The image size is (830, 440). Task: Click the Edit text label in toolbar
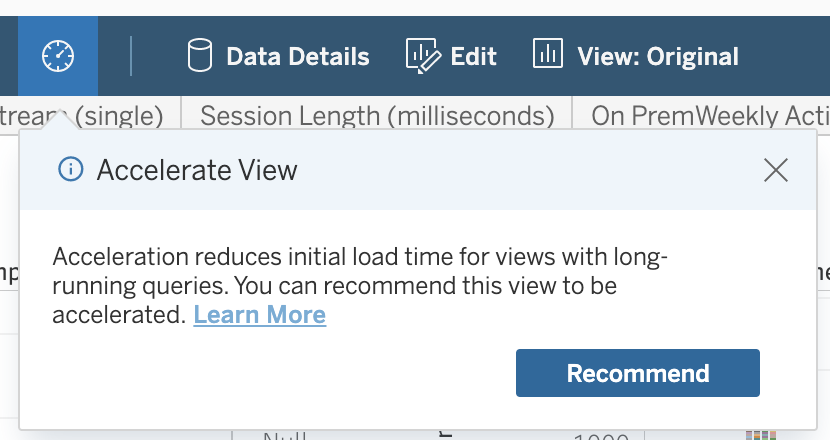(474, 57)
